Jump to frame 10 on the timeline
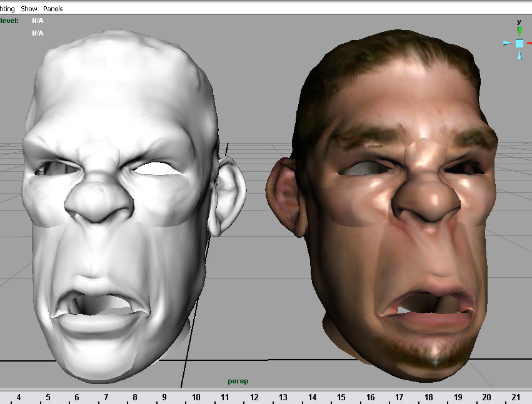532x404 pixels. click(196, 397)
